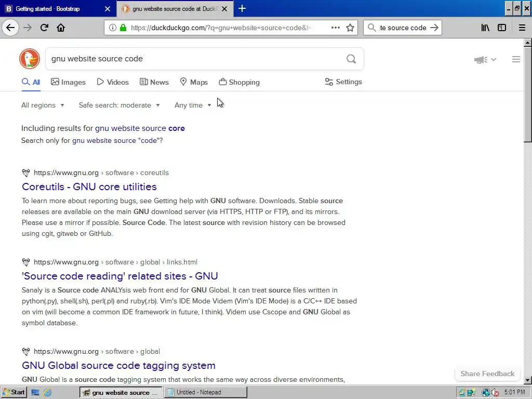This screenshot has height=399, width=532.
Task: Click the 5:01 PM taskbar clock
Action: pos(514,392)
